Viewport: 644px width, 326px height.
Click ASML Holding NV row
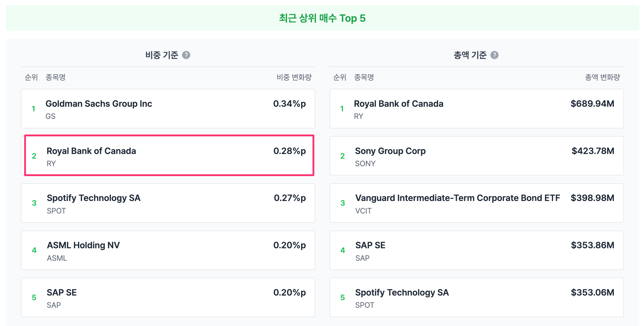click(168, 250)
